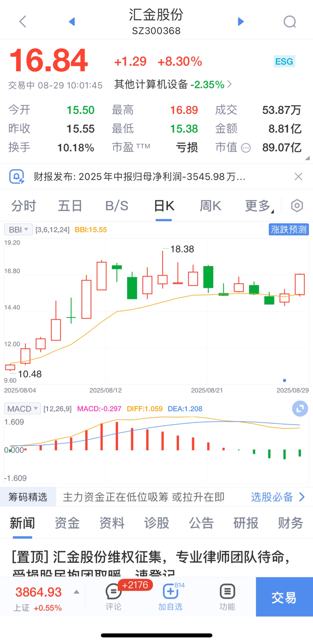Switch to 五日 chart tab
The width and height of the screenshot is (313, 644).
70,206
